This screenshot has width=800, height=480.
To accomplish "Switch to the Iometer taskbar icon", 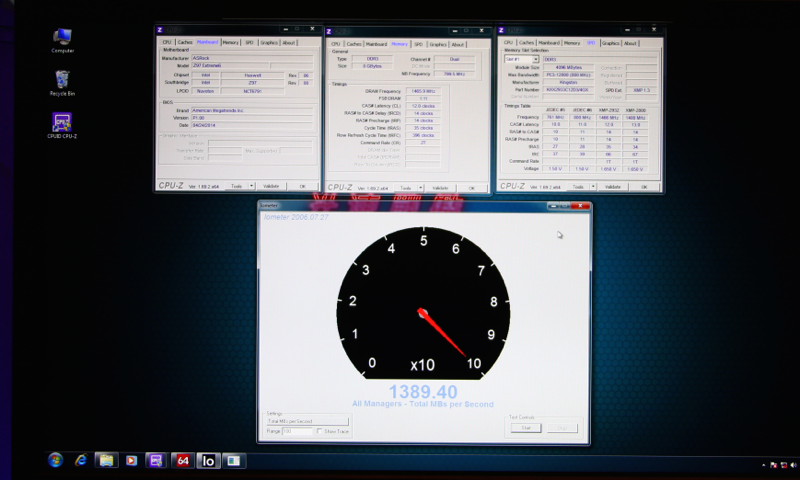I will pos(208,460).
